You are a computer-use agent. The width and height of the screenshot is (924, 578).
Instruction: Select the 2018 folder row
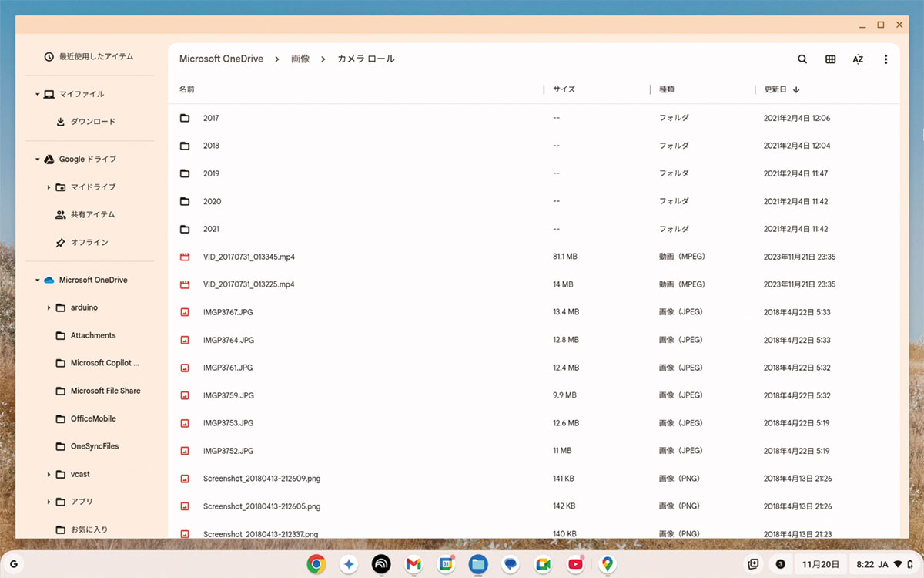point(534,146)
